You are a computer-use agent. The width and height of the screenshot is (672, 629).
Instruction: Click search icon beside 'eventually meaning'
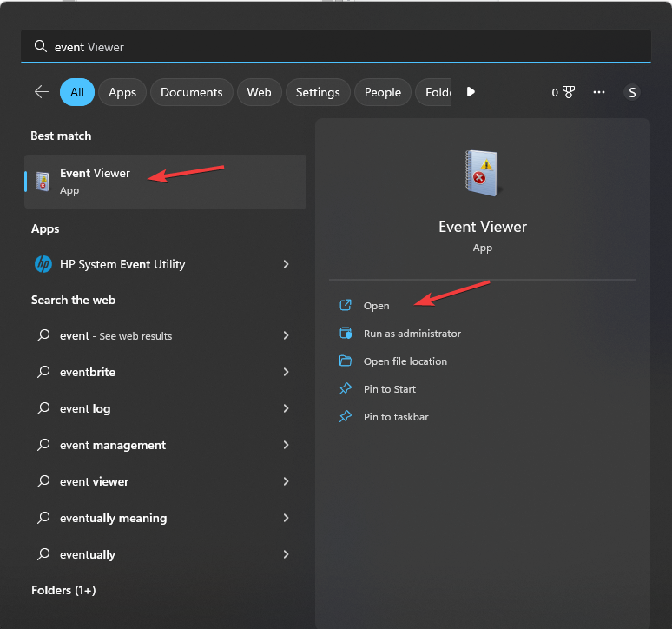click(x=43, y=517)
